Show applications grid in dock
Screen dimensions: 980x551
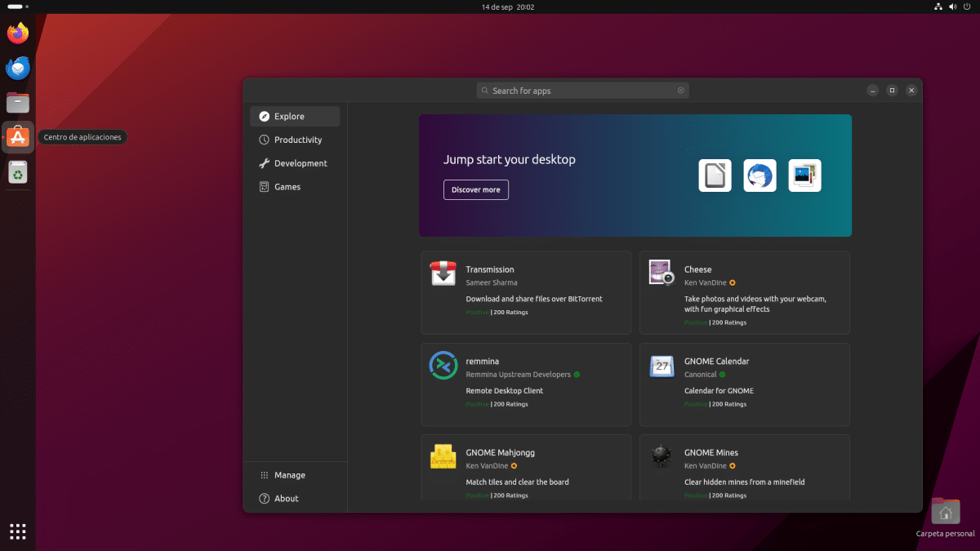pyautogui.click(x=18, y=531)
